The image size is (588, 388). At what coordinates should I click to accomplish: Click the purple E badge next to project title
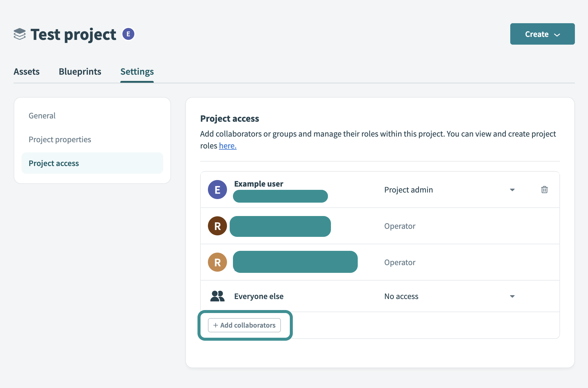[x=128, y=34]
